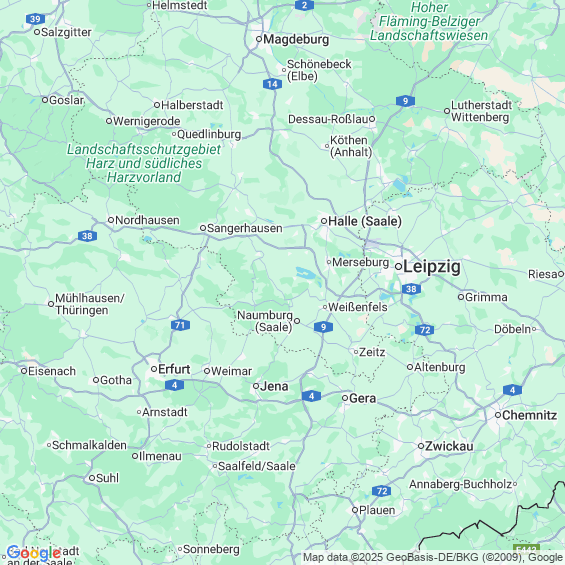Click the A2 highway shield at the top of the map
This screenshot has height=565, width=565.
tap(304, 5)
